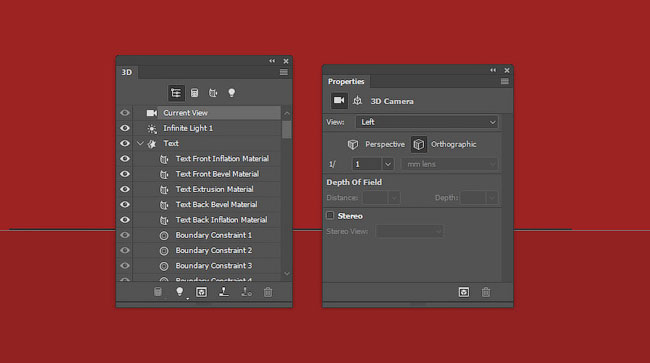Click the Text Front Bevel Material icon
The width and height of the screenshot is (650, 363).
click(164, 174)
